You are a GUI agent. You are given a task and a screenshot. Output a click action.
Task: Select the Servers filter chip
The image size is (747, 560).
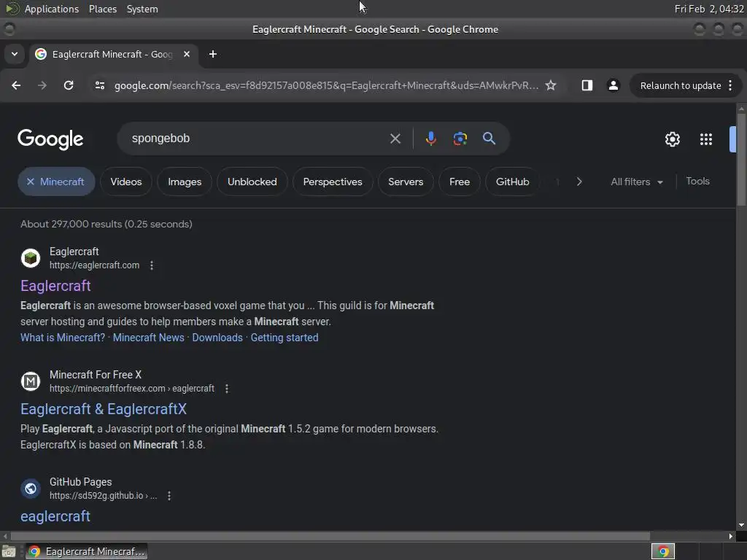tap(406, 182)
